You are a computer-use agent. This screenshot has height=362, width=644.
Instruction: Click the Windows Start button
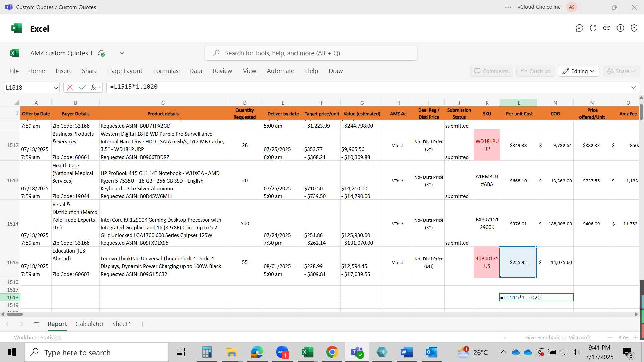coord(12,352)
